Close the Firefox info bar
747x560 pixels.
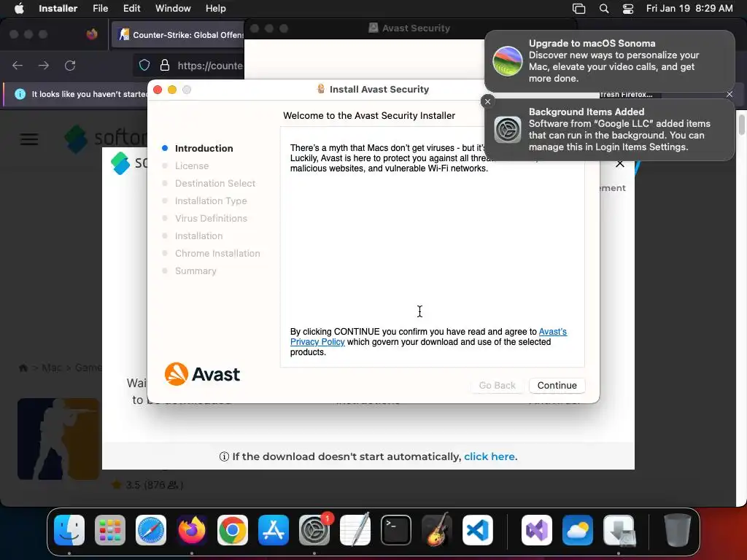[729, 94]
